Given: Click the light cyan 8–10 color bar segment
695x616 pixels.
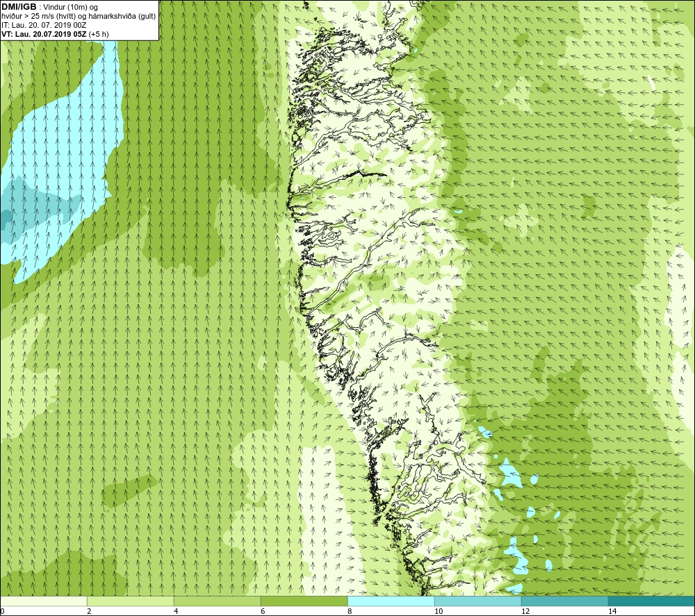Looking at the screenshot, I should pyautogui.click(x=391, y=601).
